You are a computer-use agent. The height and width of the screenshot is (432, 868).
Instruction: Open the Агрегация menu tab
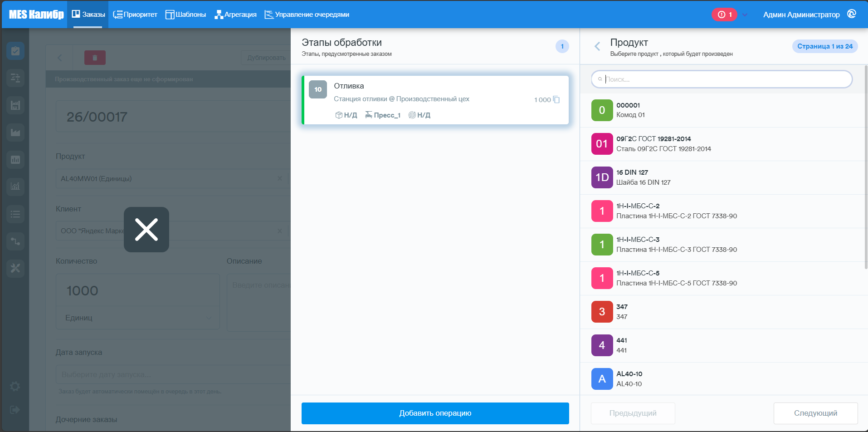235,15
